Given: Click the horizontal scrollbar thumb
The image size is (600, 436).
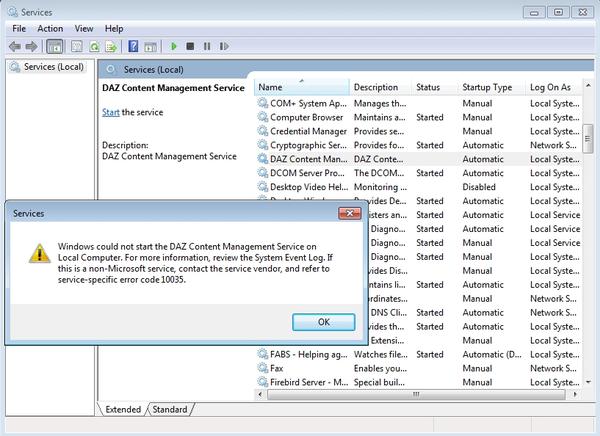Looking at the screenshot, I should pyautogui.click(x=416, y=394).
